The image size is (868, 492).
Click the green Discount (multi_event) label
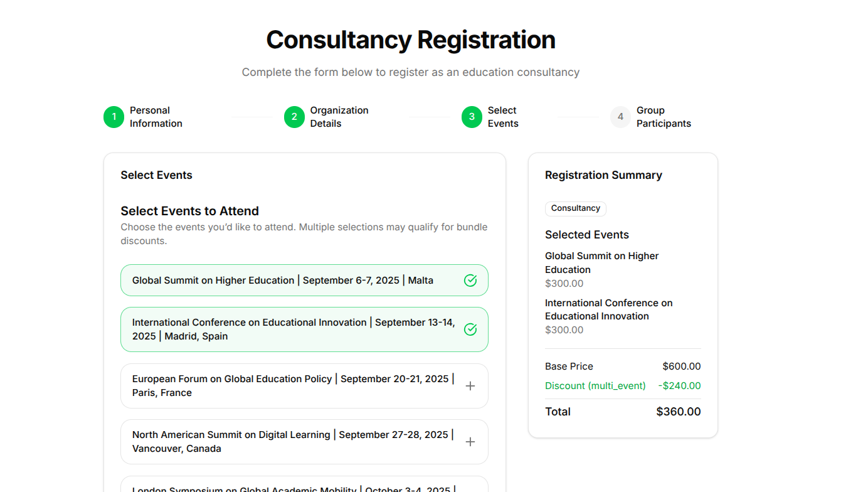pyautogui.click(x=595, y=385)
